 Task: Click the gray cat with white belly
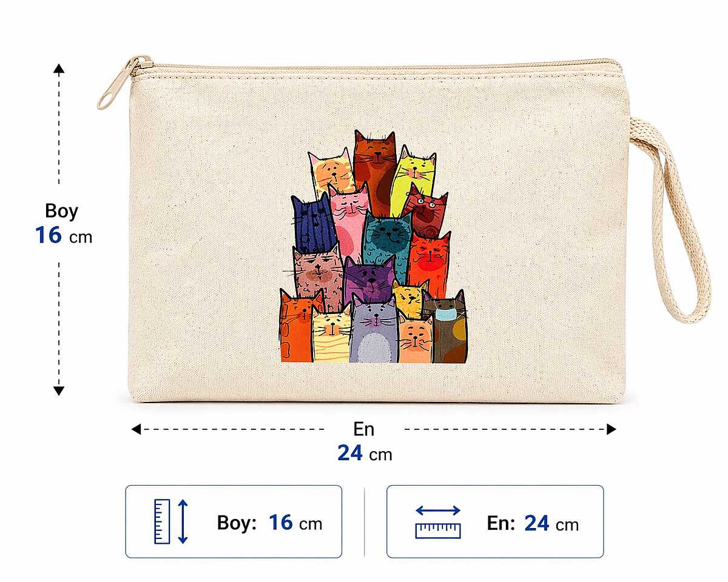(x=374, y=330)
